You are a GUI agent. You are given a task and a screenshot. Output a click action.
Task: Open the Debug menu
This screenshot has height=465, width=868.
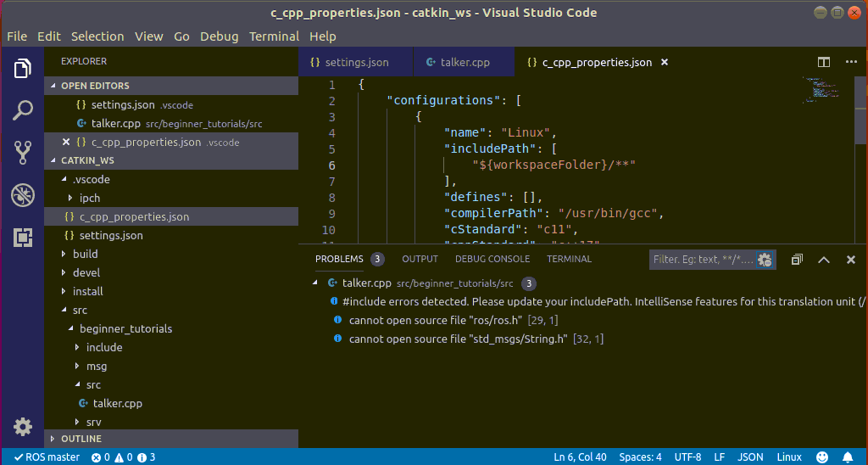click(x=220, y=36)
